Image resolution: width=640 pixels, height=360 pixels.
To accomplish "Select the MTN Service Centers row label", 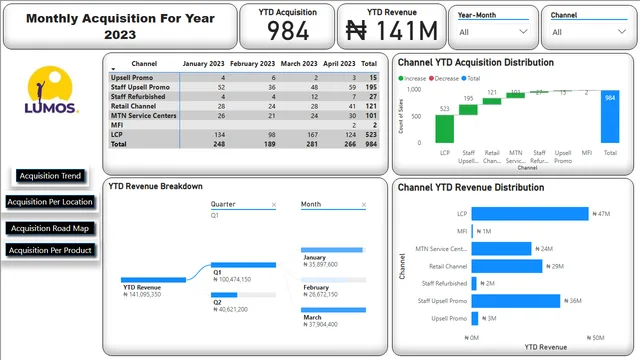I will pyautogui.click(x=144, y=116).
